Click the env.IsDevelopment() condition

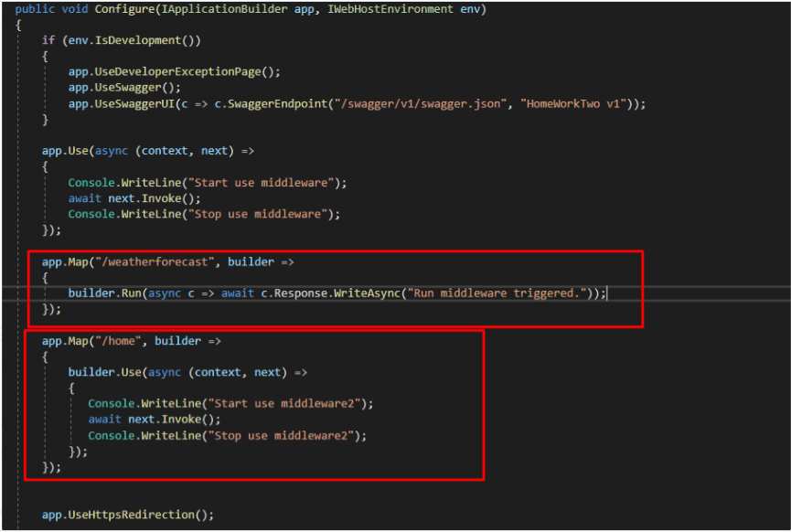click(x=131, y=40)
